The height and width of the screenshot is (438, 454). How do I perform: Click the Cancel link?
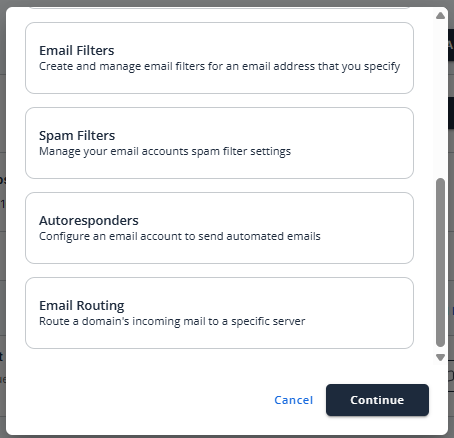(x=293, y=400)
